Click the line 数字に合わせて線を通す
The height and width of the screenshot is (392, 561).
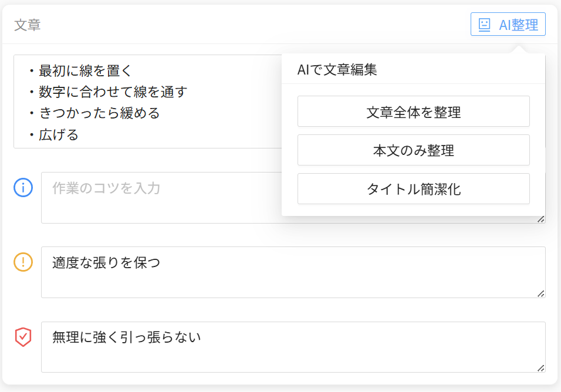point(113,92)
